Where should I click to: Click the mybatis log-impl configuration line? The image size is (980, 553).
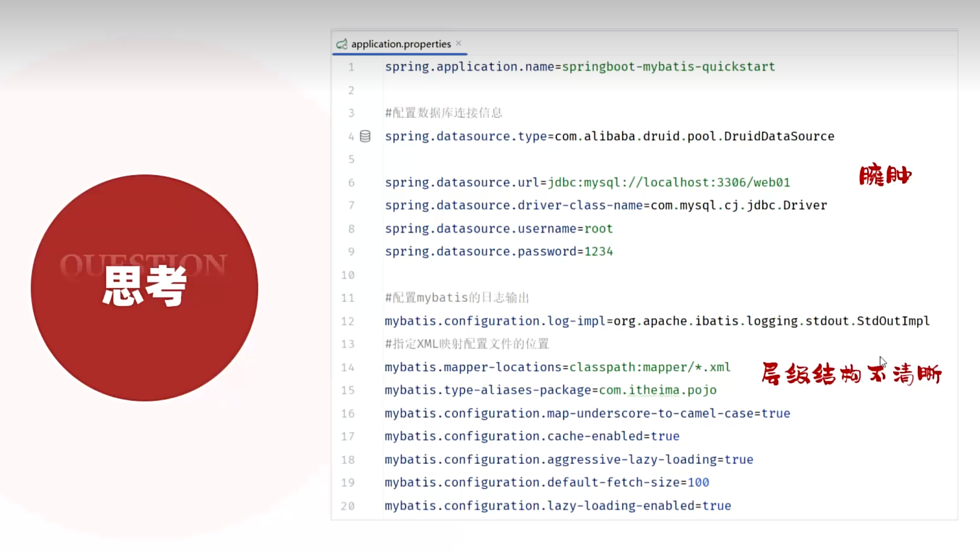[657, 321]
